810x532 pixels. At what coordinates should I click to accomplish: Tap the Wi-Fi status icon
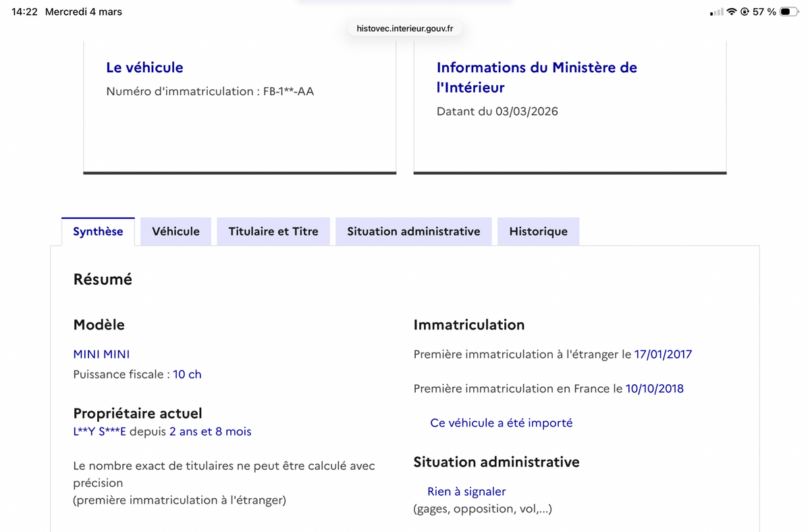coord(732,12)
